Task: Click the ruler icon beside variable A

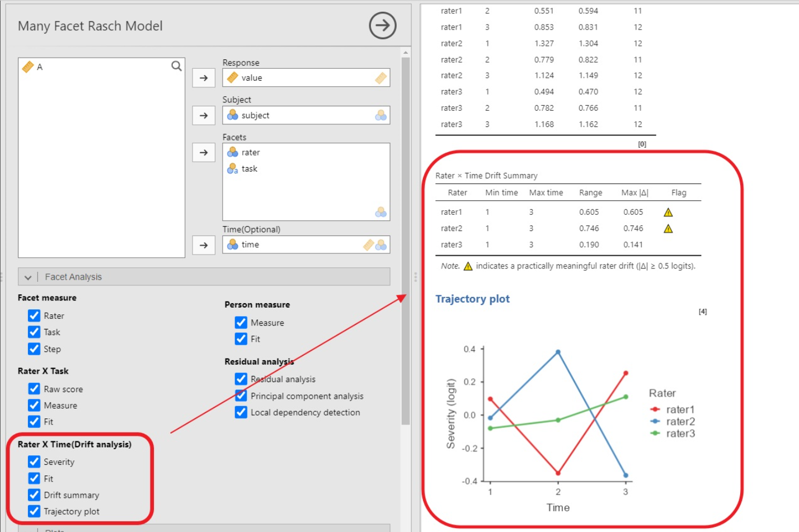Action: (x=27, y=67)
